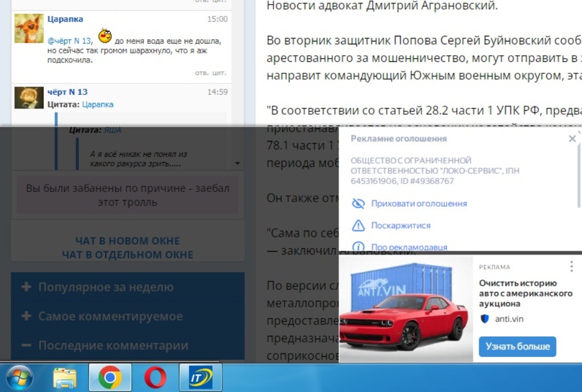The width and height of the screenshot is (582, 392).
Task: Click the red car ad image
Action: pos(406,308)
